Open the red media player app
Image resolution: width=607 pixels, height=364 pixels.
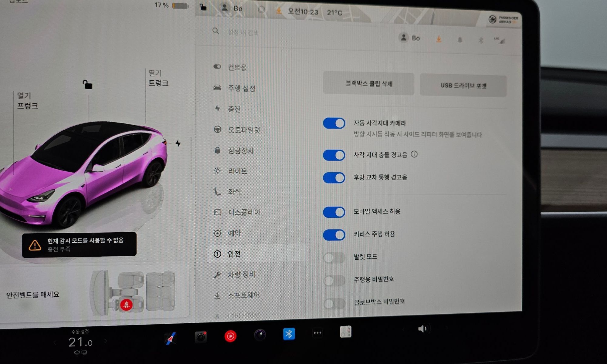[x=230, y=336]
